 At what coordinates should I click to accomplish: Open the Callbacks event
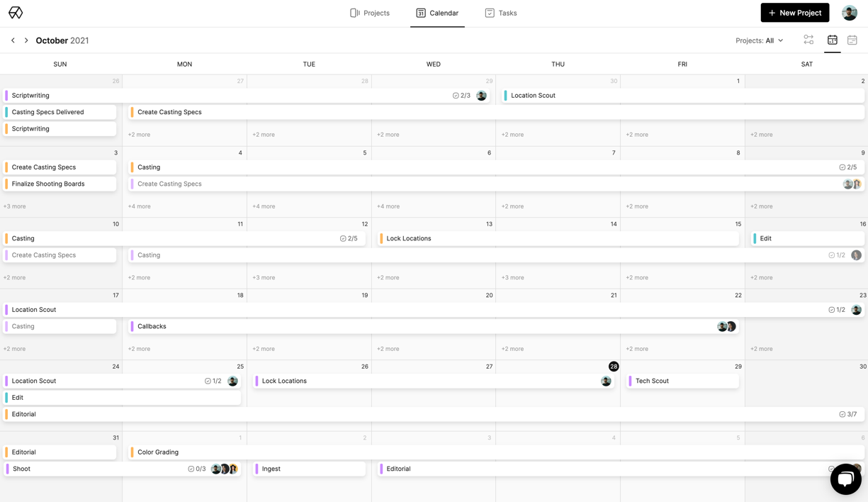point(152,326)
